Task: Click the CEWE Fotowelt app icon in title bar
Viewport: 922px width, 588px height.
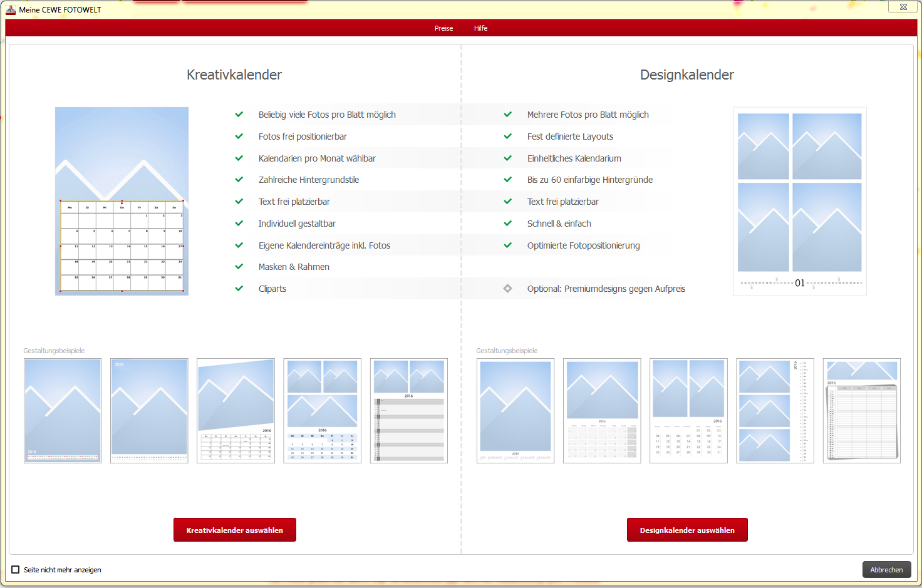Action: pyautogui.click(x=11, y=9)
